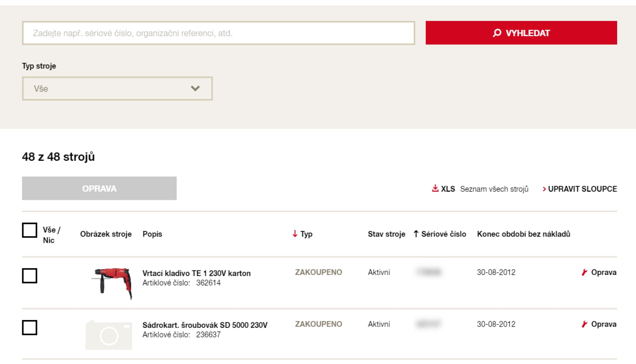Click article number 362614
The image size is (636, 364).
pyautogui.click(x=208, y=283)
